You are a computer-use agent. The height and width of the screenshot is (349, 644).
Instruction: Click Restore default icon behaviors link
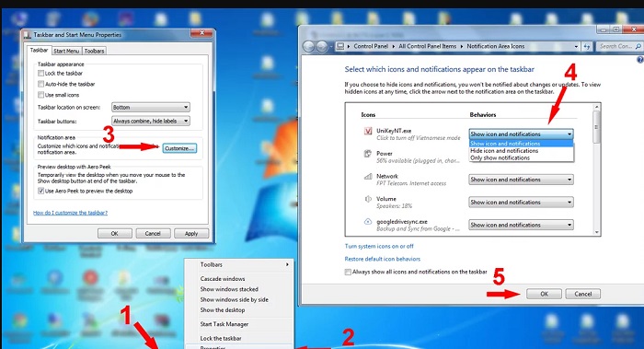coord(383,259)
